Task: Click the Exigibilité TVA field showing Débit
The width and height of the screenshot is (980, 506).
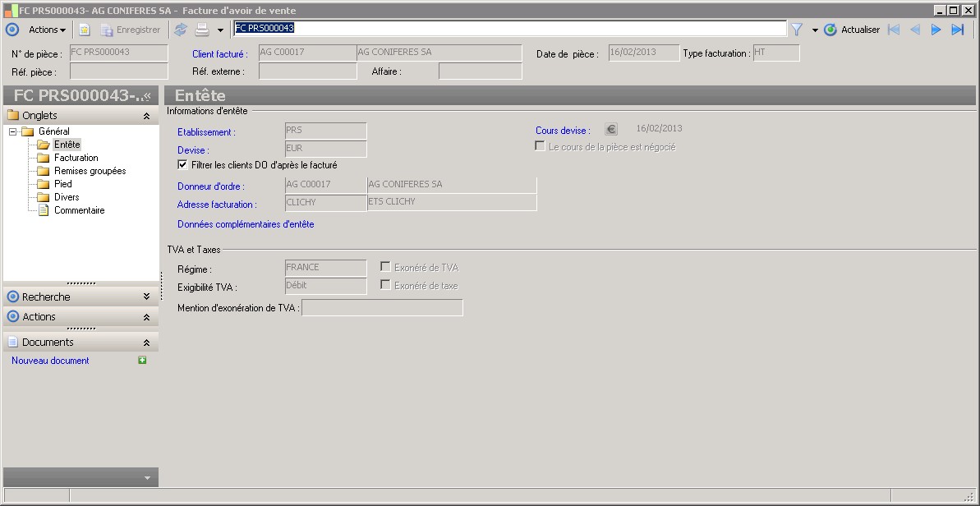Action: tap(325, 286)
